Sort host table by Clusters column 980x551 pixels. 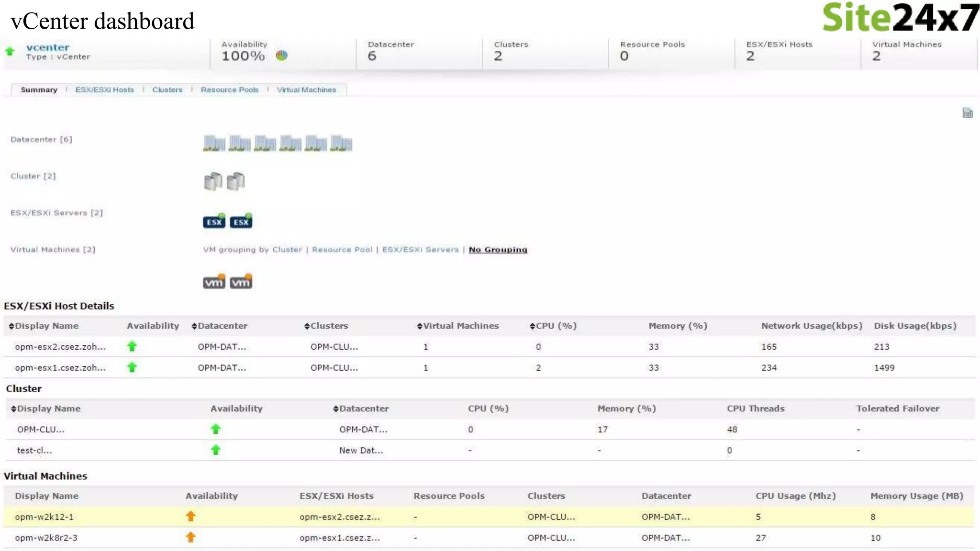click(x=326, y=326)
